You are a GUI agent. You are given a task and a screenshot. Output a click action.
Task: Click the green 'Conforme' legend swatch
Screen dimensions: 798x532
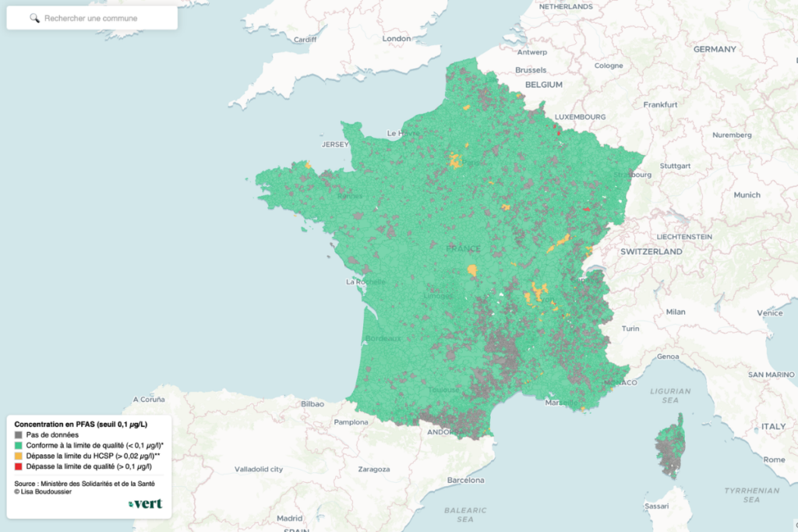pyautogui.click(x=19, y=446)
